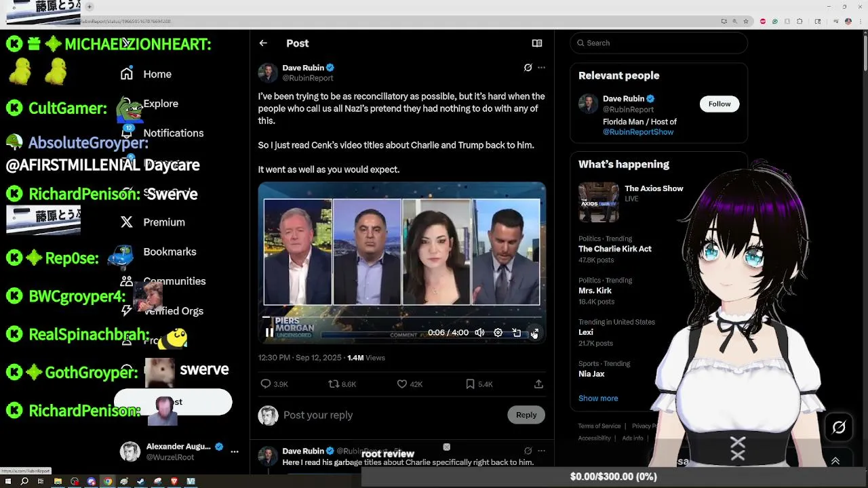Open Chrome three-dot menu
The image size is (868, 488).
tap(860, 21)
